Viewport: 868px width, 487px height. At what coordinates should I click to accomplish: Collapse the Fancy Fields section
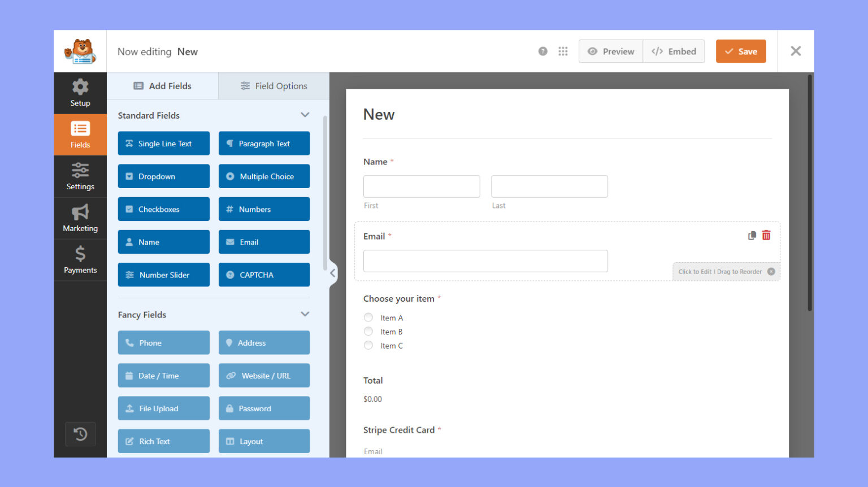coord(305,314)
